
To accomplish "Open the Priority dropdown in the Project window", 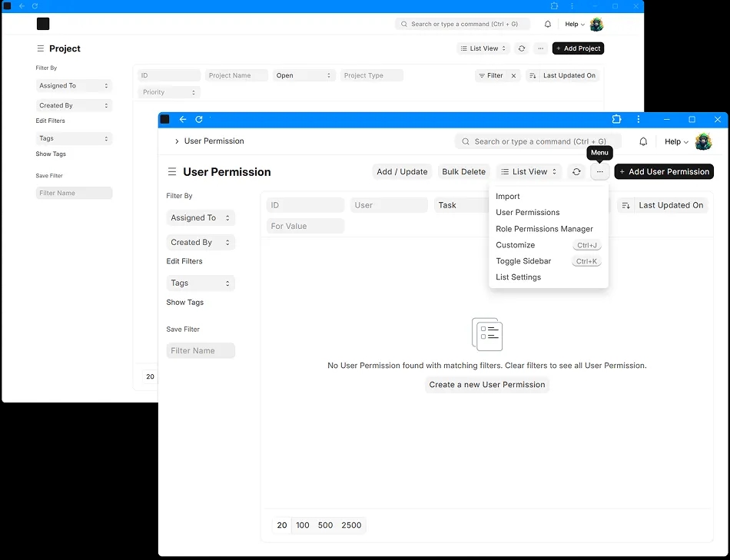I will point(169,92).
